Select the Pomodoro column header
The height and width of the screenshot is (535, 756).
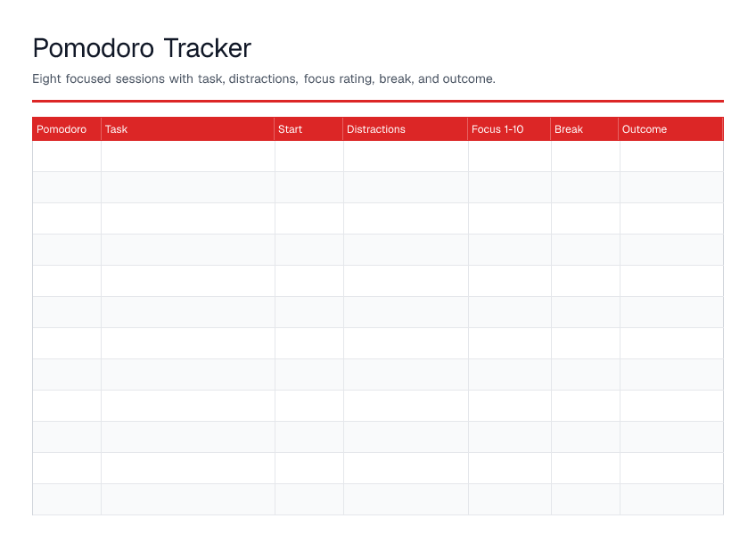tap(67, 129)
